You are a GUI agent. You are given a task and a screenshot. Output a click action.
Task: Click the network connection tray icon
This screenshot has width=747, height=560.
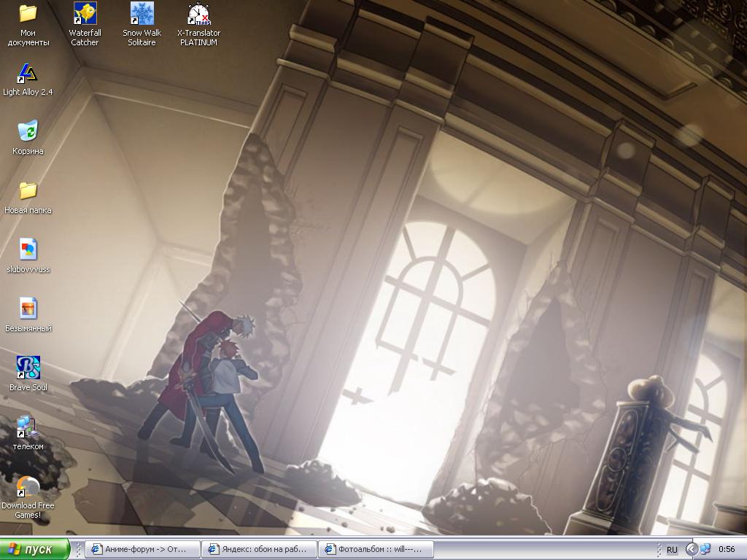pyautogui.click(x=705, y=550)
